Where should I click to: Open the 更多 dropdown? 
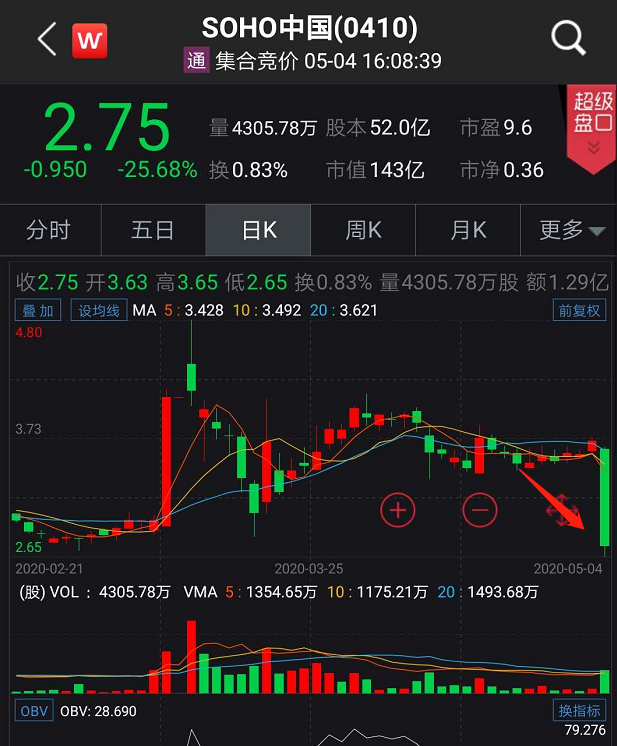(x=569, y=230)
